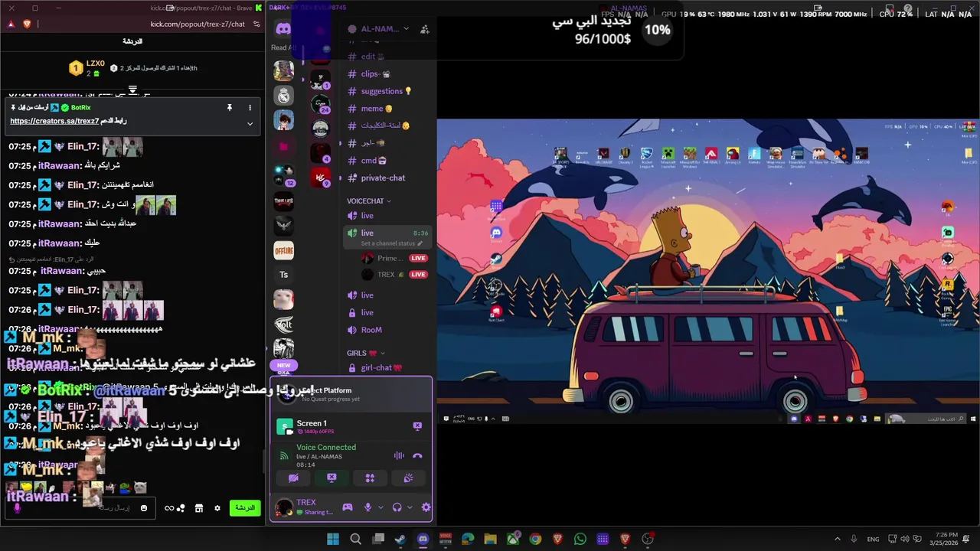Image resolution: width=980 pixels, height=551 pixels.
Task: Click the invite people icon beside AL-NAMAS
Action: point(425,29)
